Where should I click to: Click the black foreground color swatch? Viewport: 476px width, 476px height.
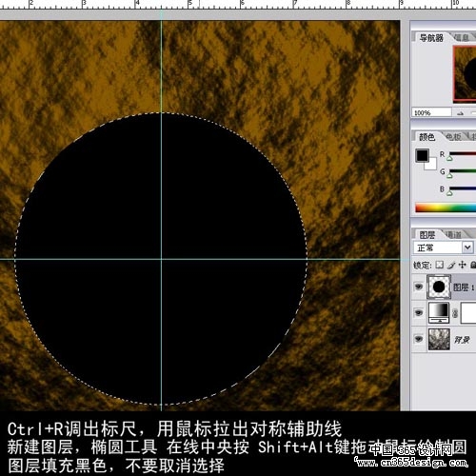pos(423,155)
